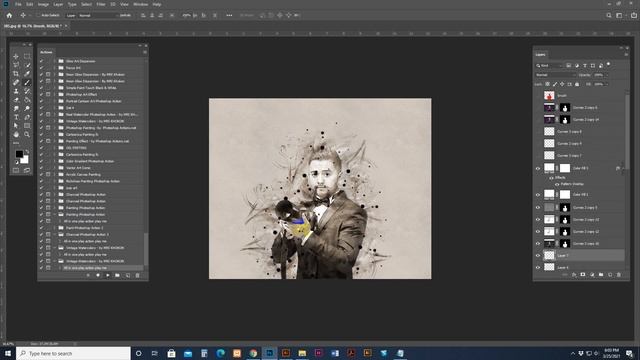Click the background color swatch
This screenshot has width=640, height=360.
pyautogui.click(x=26, y=160)
